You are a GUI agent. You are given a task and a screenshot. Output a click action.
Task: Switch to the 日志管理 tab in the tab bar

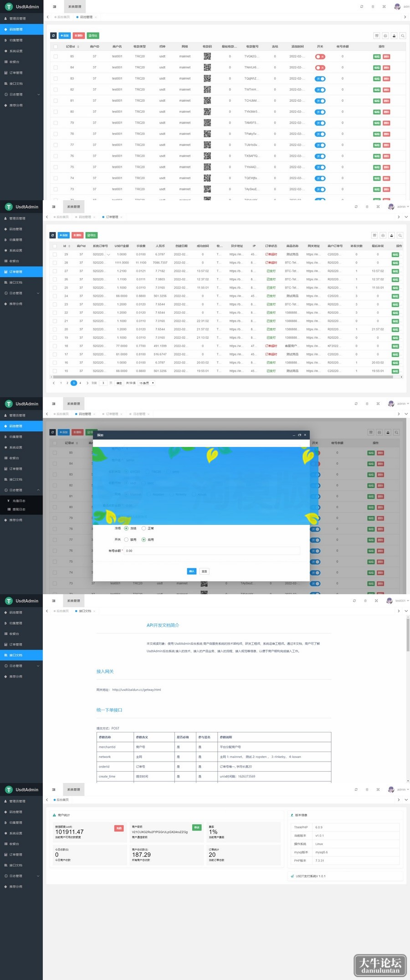tap(139, 414)
